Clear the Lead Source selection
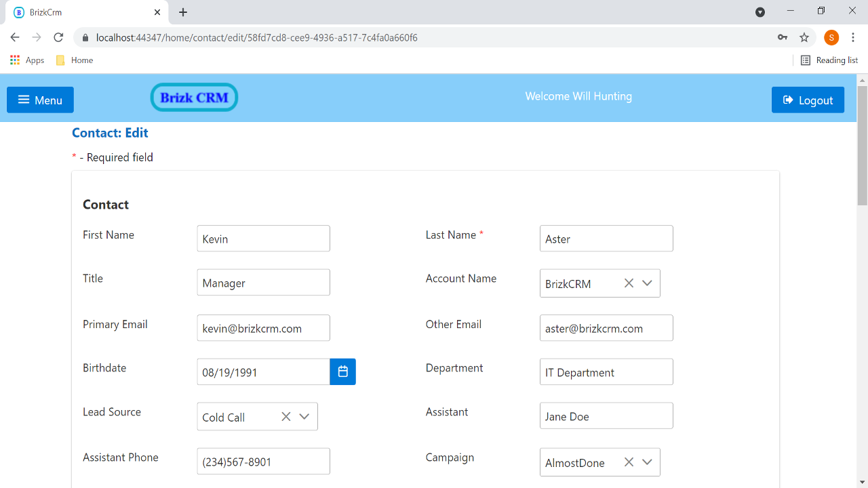868x488 pixels. coord(286,417)
